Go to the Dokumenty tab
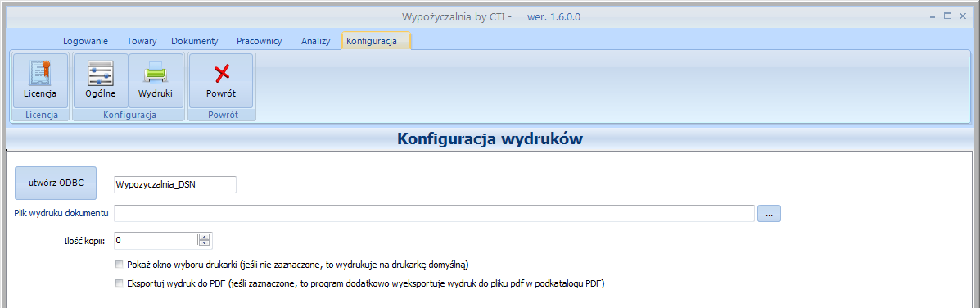The image size is (980, 308). [194, 41]
